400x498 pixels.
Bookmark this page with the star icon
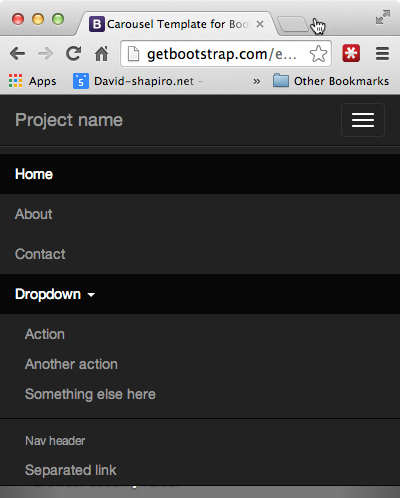[x=318, y=54]
